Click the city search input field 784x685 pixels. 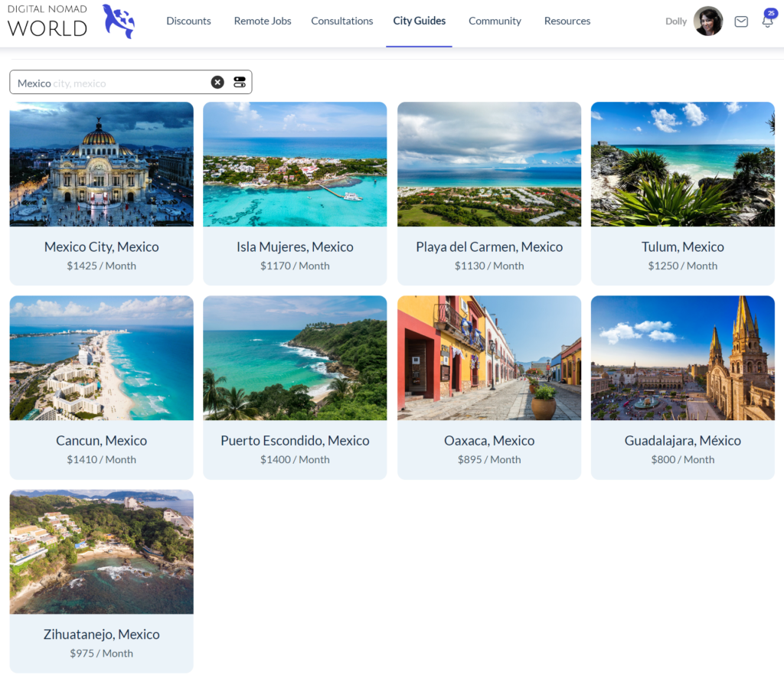(111, 83)
